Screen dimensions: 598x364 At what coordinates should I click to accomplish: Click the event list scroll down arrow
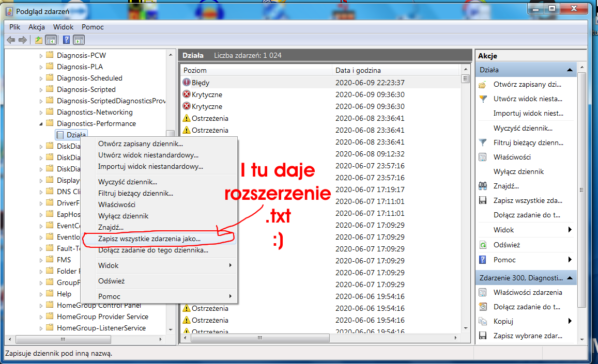[465, 328]
